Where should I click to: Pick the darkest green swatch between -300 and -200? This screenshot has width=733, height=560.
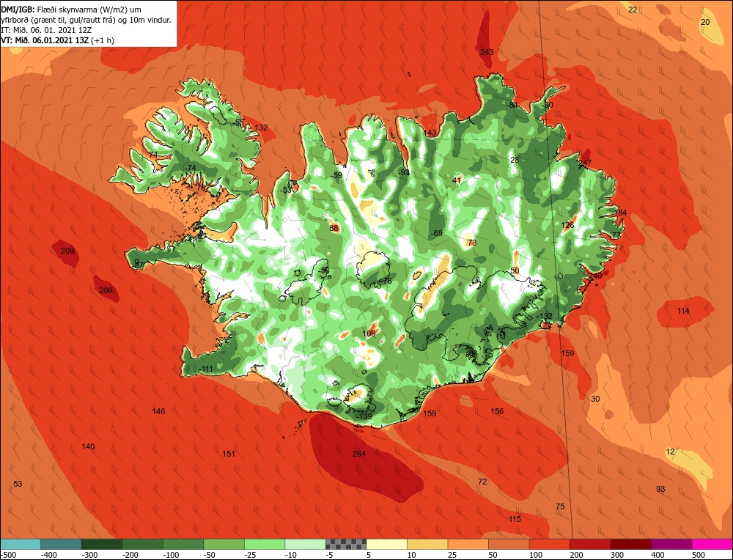coord(102,544)
